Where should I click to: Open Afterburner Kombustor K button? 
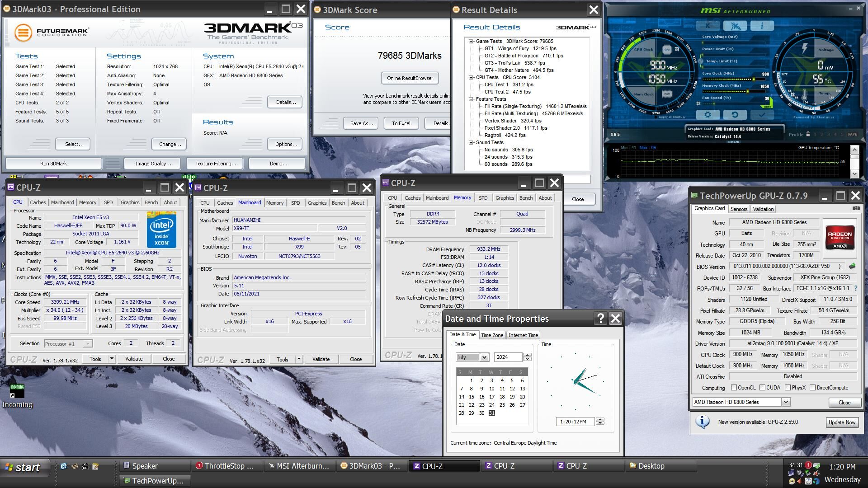coord(708,26)
